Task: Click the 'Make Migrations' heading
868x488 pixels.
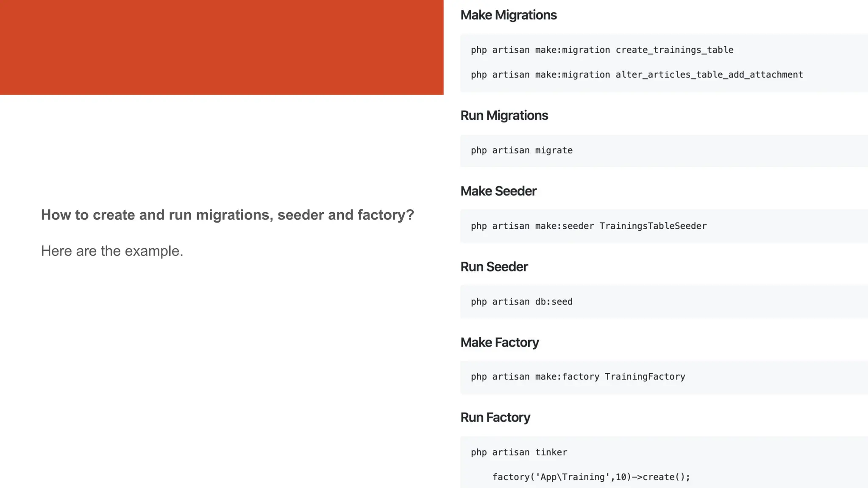Action: 508,15
